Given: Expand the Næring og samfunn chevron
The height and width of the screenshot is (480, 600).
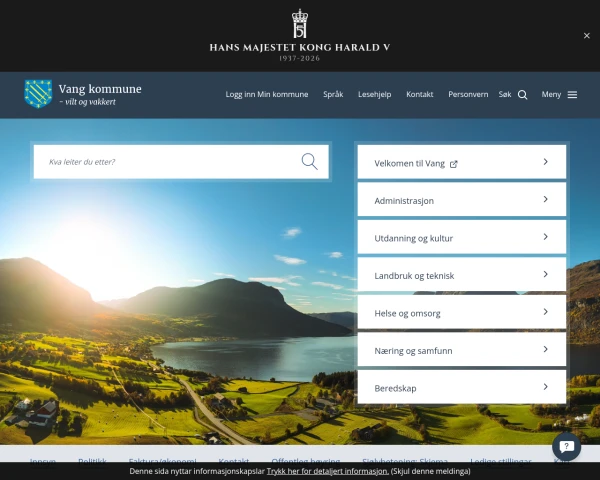Looking at the screenshot, I should pos(546,349).
